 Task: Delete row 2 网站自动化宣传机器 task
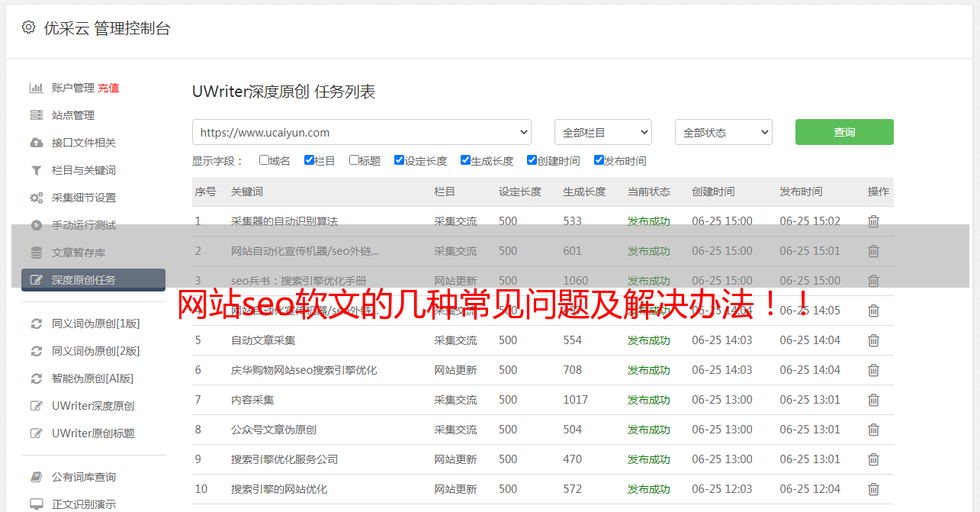[x=874, y=251]
